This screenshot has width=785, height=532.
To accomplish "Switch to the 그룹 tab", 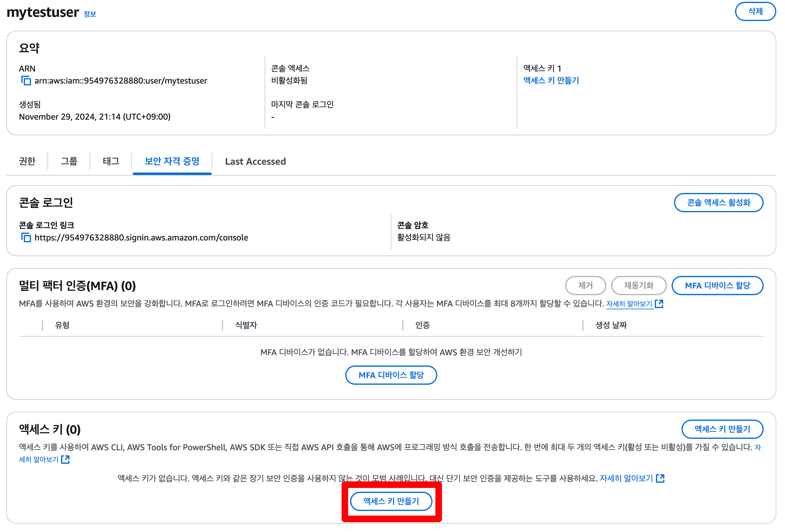I will [x=69, y=161].
